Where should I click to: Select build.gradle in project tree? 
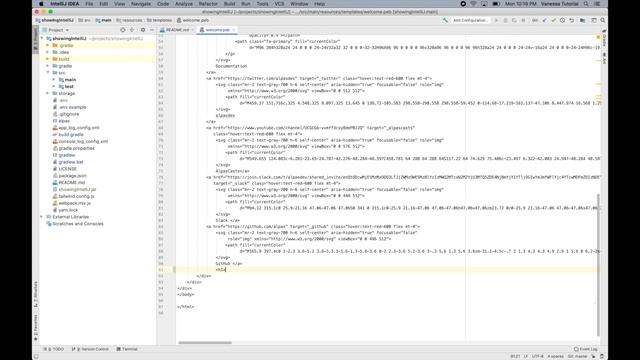71,135
